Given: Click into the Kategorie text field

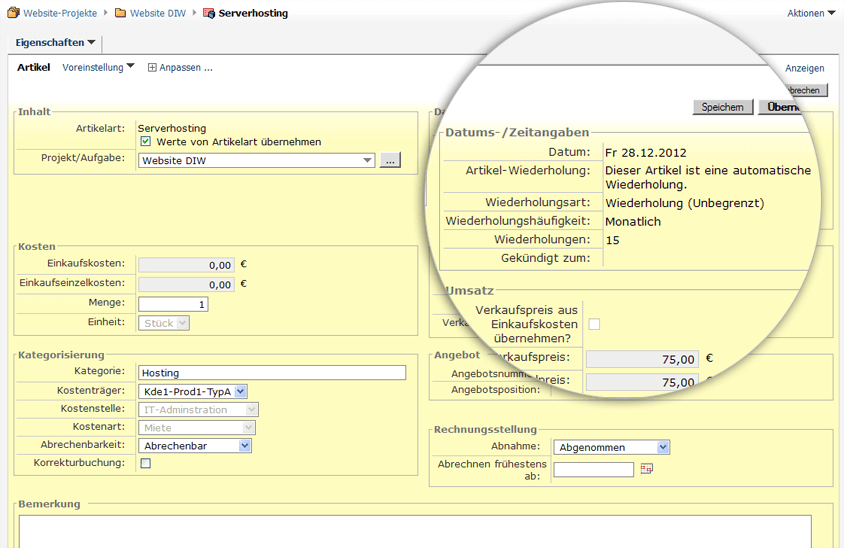Looking at the screenshot, I should tap(272, 373).
